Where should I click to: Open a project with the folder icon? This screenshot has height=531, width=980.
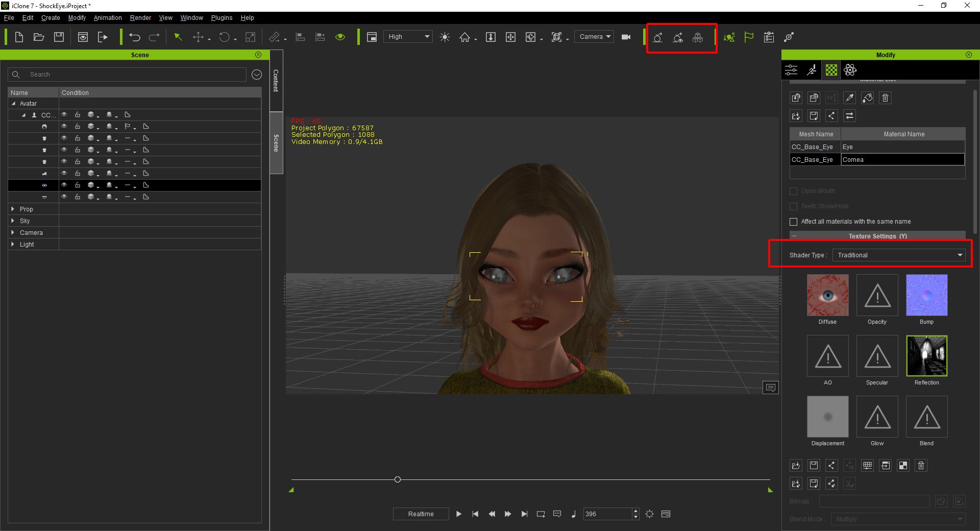point(39,37)
